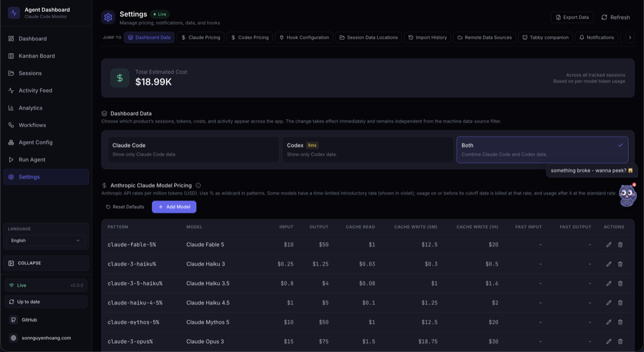
Task: Delete the claude-mythos-5% row
Action: click(620, 322)
